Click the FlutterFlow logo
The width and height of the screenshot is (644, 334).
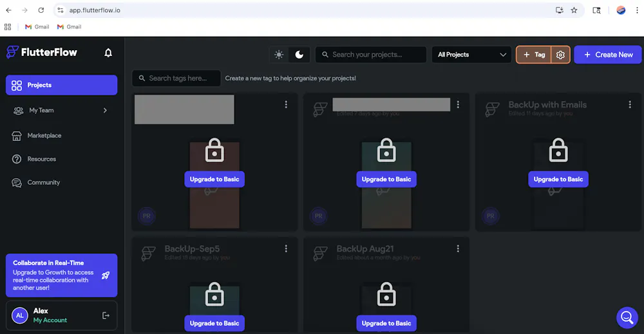(x=41, y=52)
